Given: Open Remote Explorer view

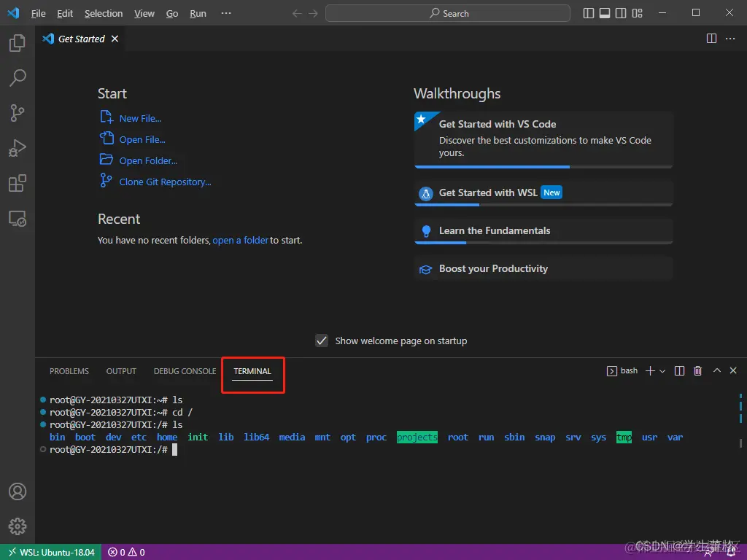Looking at the screenshot, I should point(18,219).
